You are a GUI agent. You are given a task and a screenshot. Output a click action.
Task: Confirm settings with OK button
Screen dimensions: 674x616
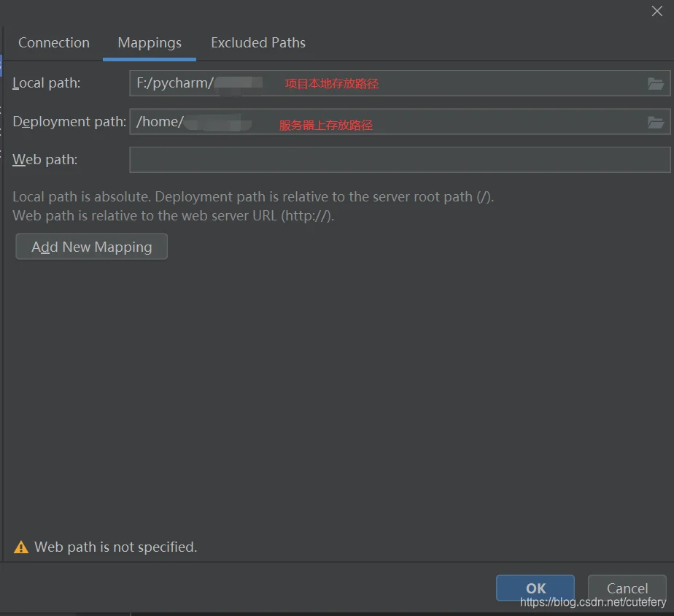point(535,588)
